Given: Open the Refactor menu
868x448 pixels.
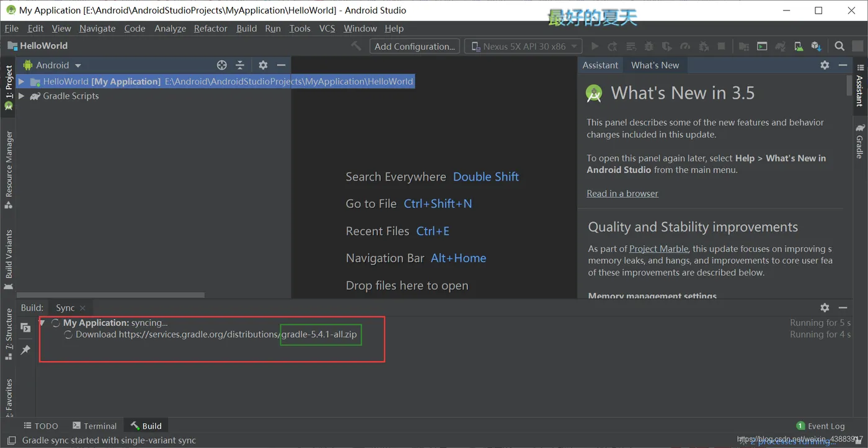Looking at the screenshot, I should click(x=211, y=29).
